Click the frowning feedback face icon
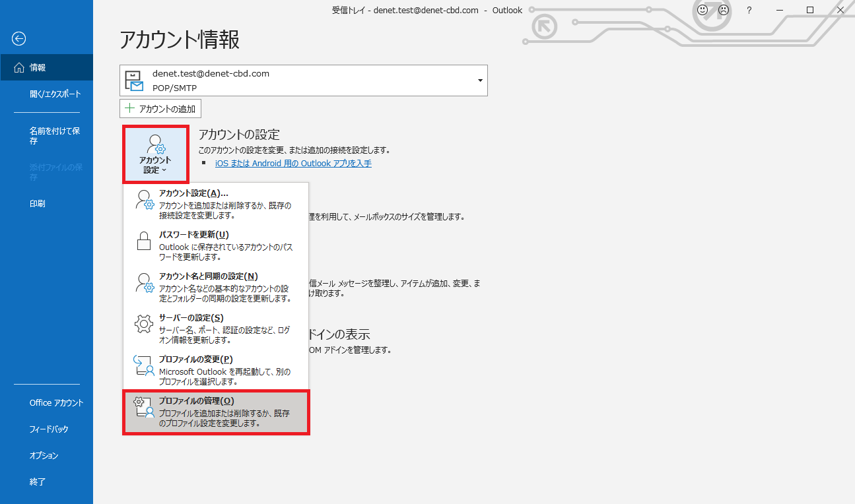This screenshot has height=504, width=855. [724, 10]
